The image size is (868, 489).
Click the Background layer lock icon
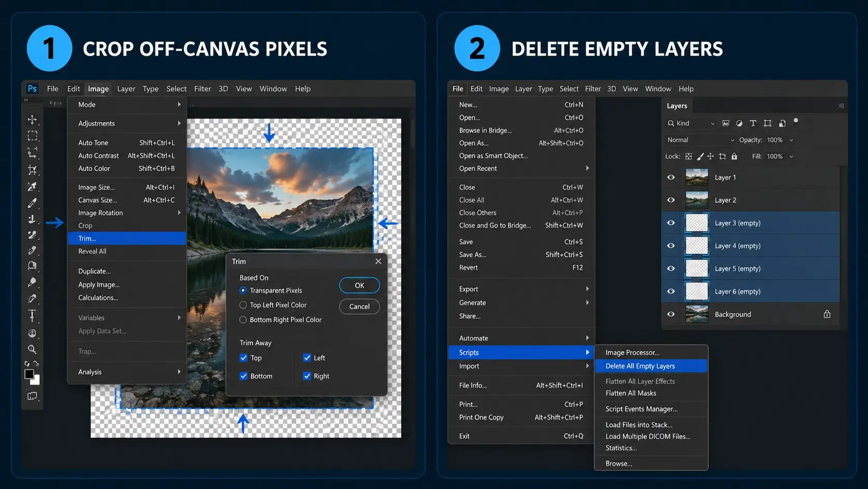click(827, 314)
